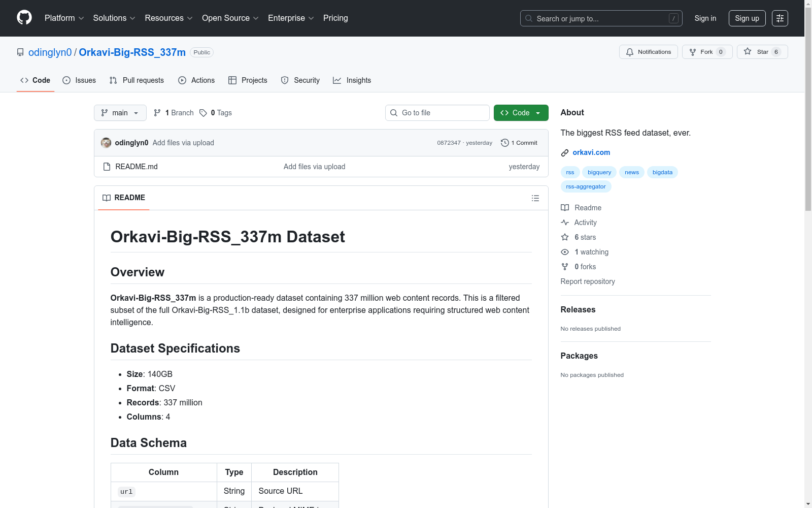This screenshot has width=812, height=508.
Task: Click the Issues tab circle icon
Action: pos(66,80)
